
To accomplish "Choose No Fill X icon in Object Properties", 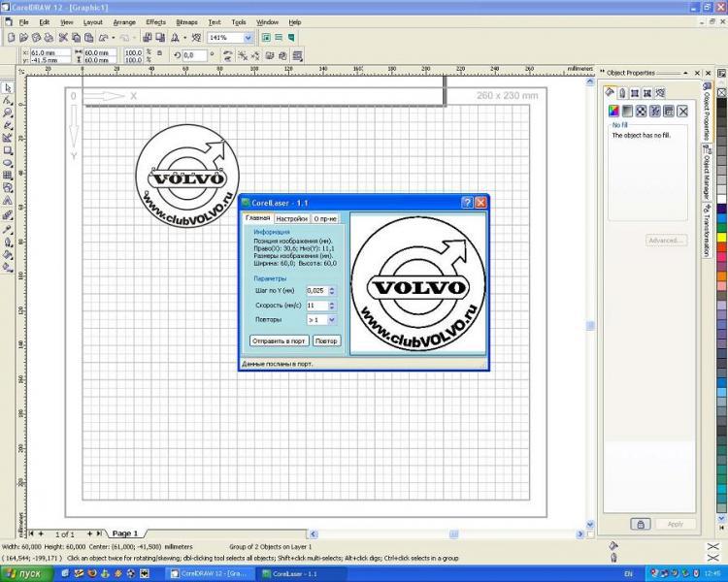I will (682, 111).
